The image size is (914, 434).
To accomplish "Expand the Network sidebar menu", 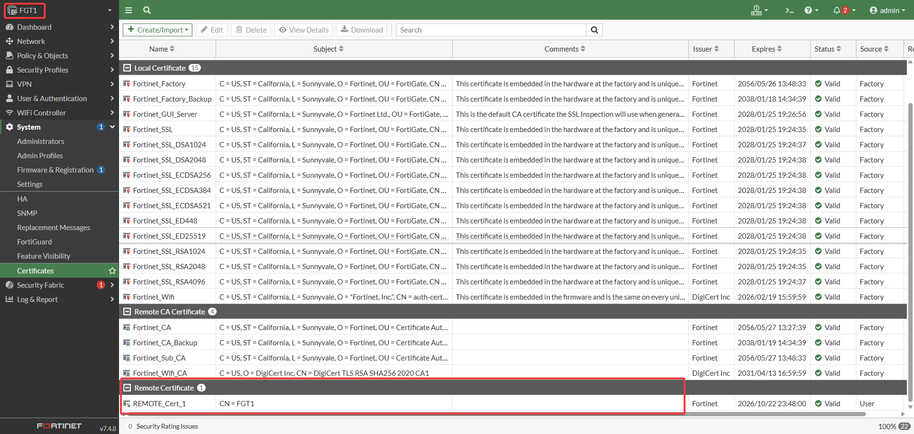I will coord(59,41).
